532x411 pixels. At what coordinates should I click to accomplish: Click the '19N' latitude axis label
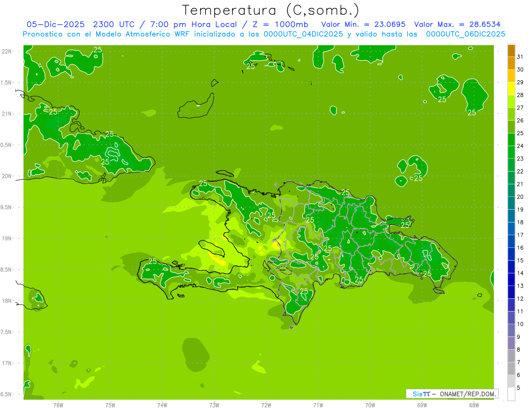tap(7, 238)
